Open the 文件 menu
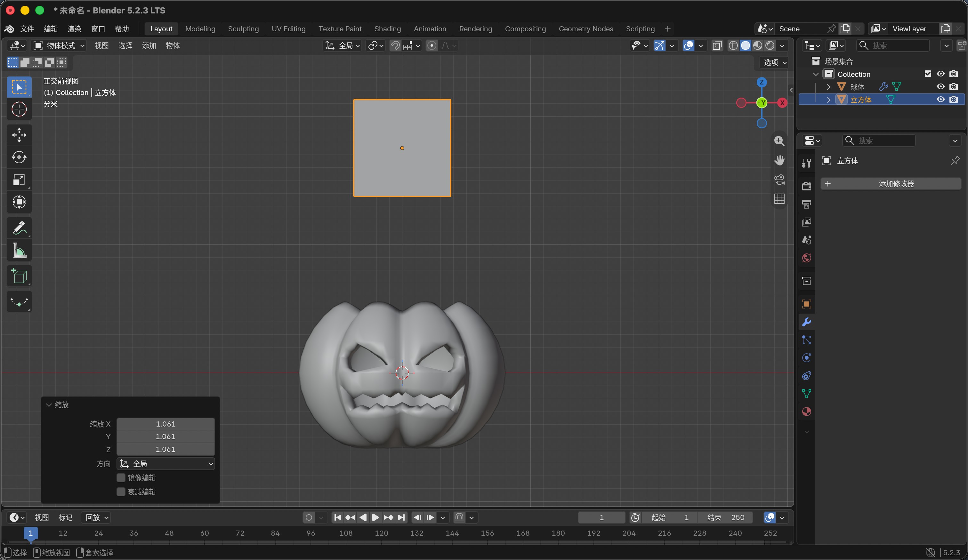The image size is (968, 560). 27,29
